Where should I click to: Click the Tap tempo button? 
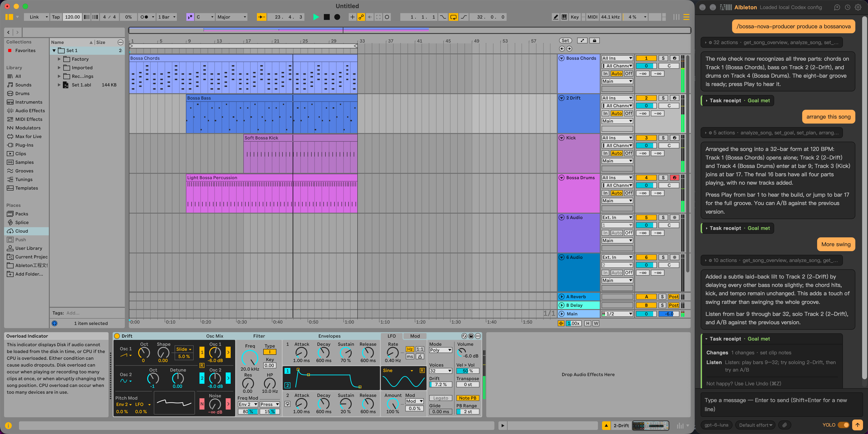56,17
